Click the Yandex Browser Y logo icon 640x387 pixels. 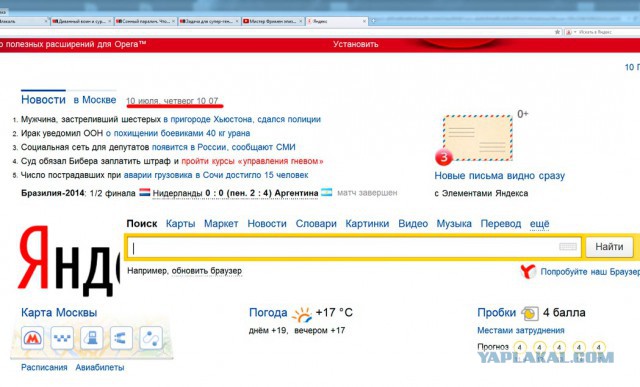click(x=528, y=271)
